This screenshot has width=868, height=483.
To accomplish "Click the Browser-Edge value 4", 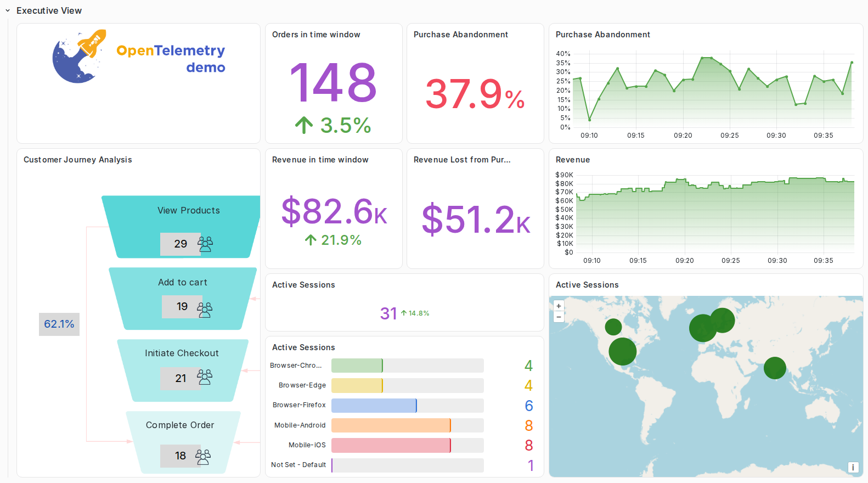I will click(x=529, y=385).
